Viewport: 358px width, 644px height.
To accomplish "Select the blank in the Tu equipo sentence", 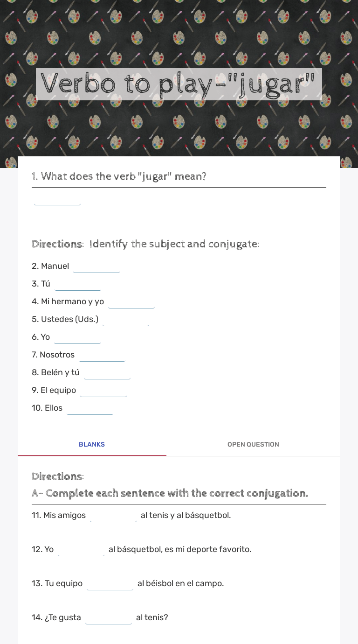I will tap(110, 583).
